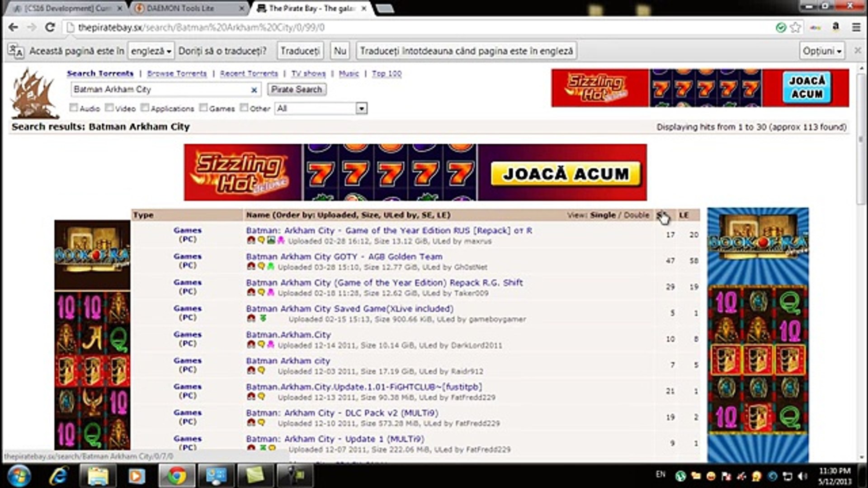This screenshot has height=488, width=868.
Task: Open the engleză language dropdown
Action: click(x=151, y=51)
